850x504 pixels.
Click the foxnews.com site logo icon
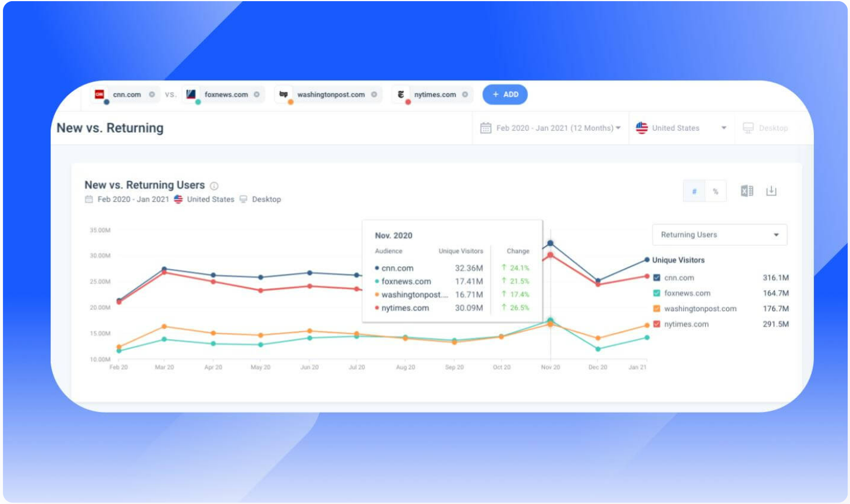(191, 94)
